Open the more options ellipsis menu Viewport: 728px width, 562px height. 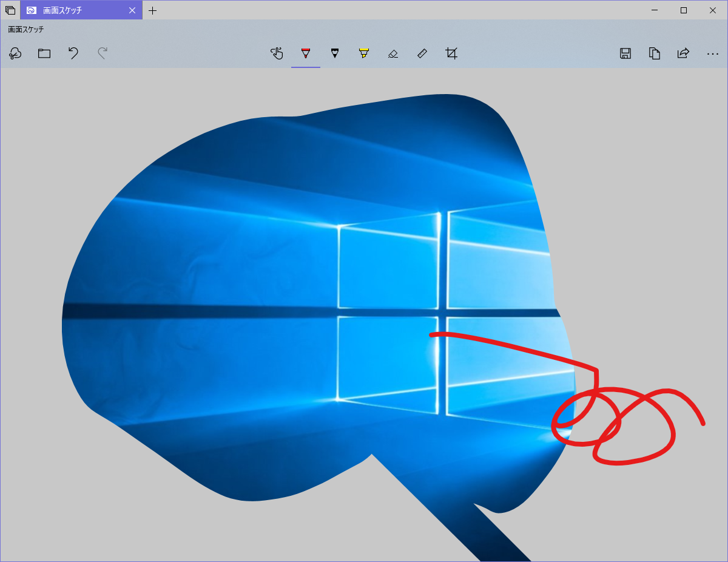click(713, 53)
